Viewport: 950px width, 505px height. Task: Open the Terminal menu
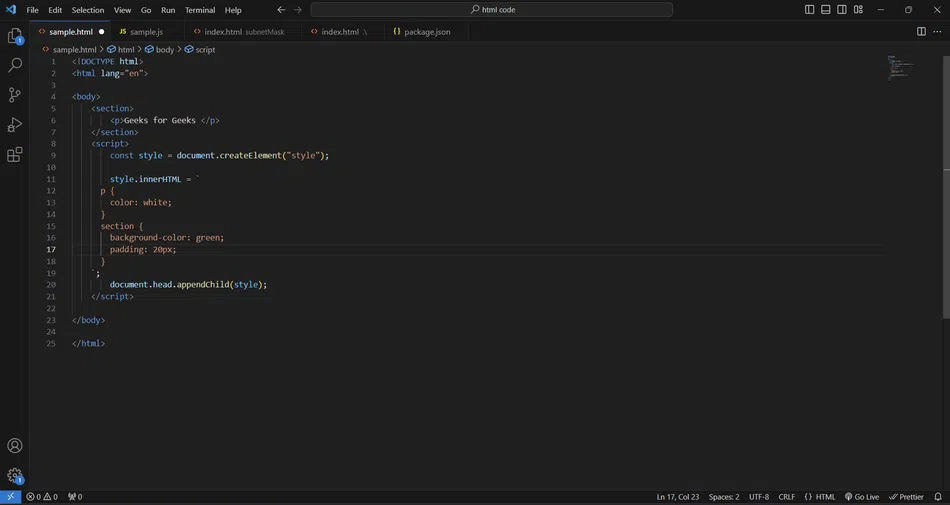tap(200, 10)
